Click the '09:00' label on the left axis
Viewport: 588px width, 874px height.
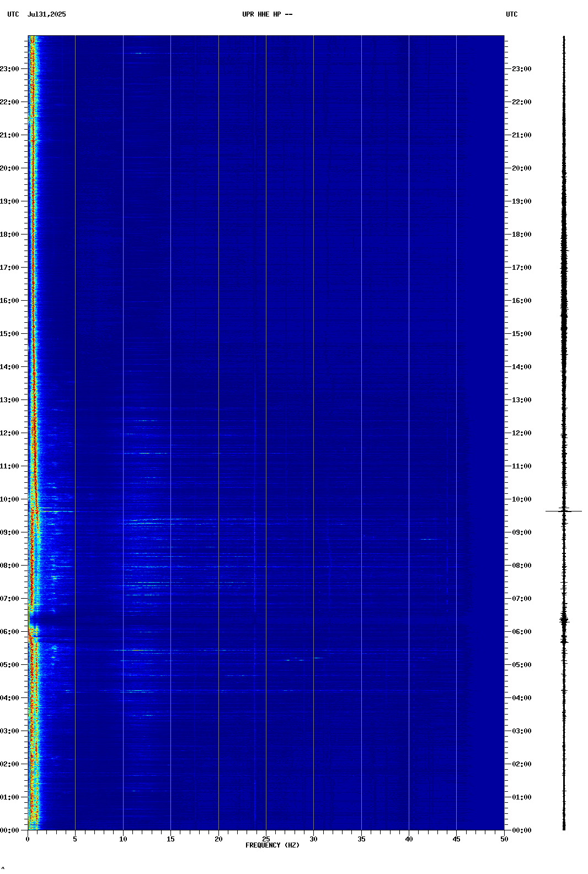pyautogui.click(x=10, y=532)
